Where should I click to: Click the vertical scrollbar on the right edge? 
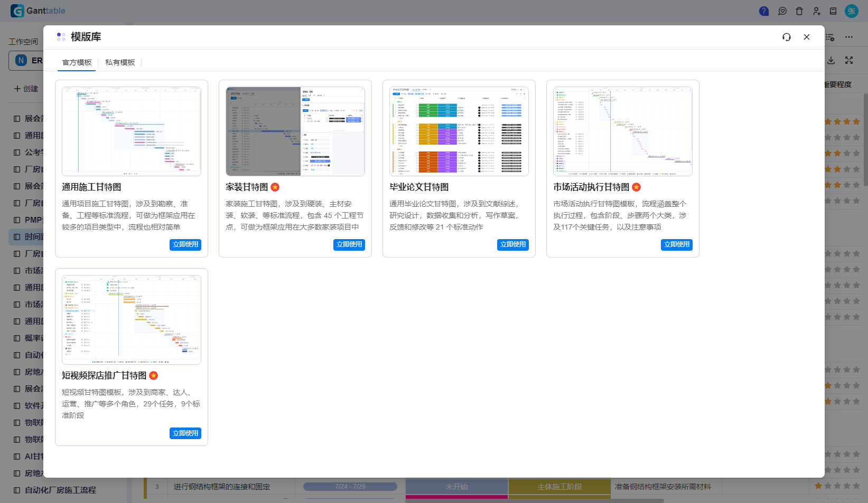(x=865, y=140)
